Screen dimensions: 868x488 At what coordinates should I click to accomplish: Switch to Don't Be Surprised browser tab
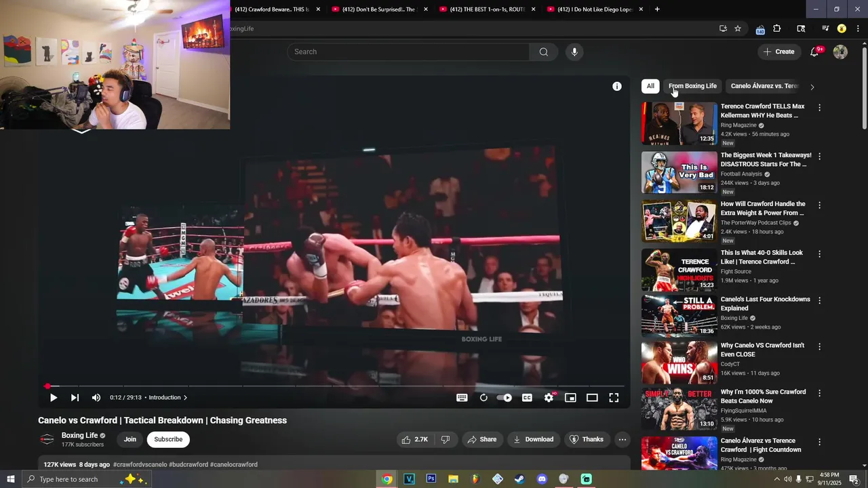point(378,9)
